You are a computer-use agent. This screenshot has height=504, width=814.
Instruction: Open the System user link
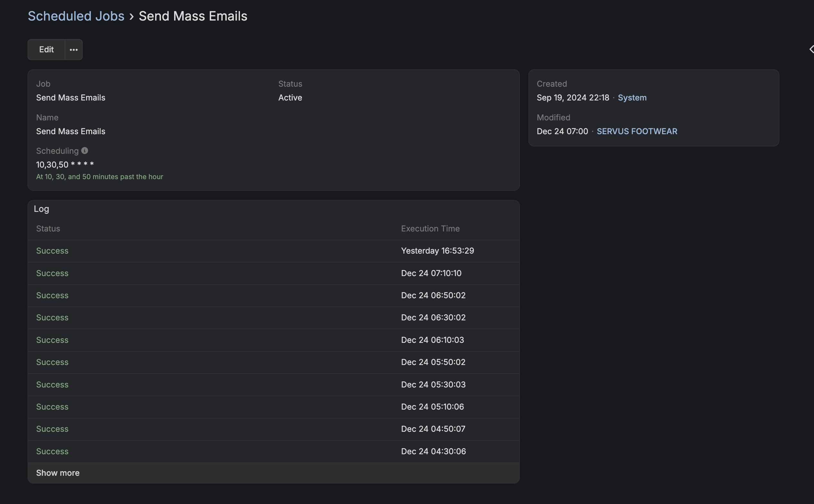[632, 98]
